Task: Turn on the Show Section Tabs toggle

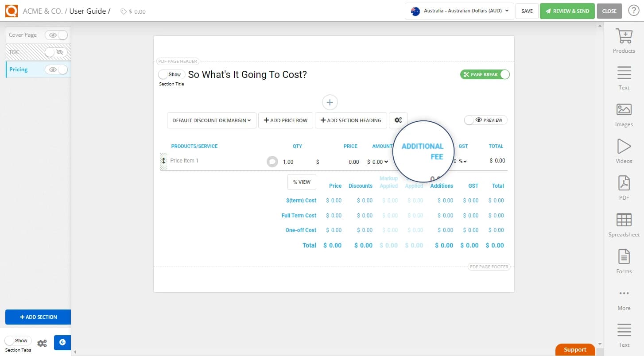Action: 18,340
